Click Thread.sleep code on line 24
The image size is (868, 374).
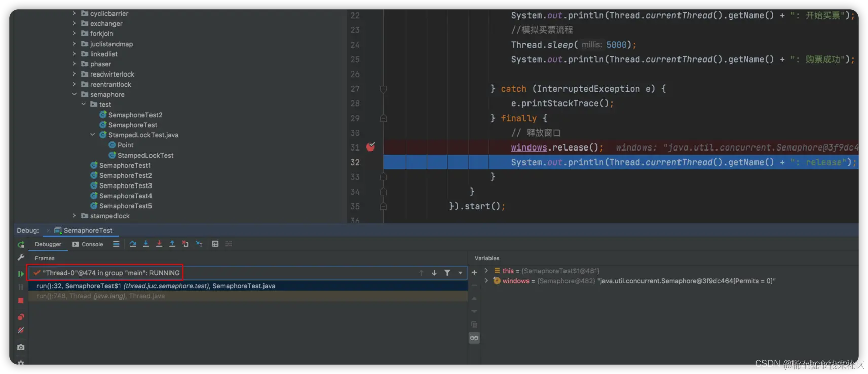tap(573, 45)
